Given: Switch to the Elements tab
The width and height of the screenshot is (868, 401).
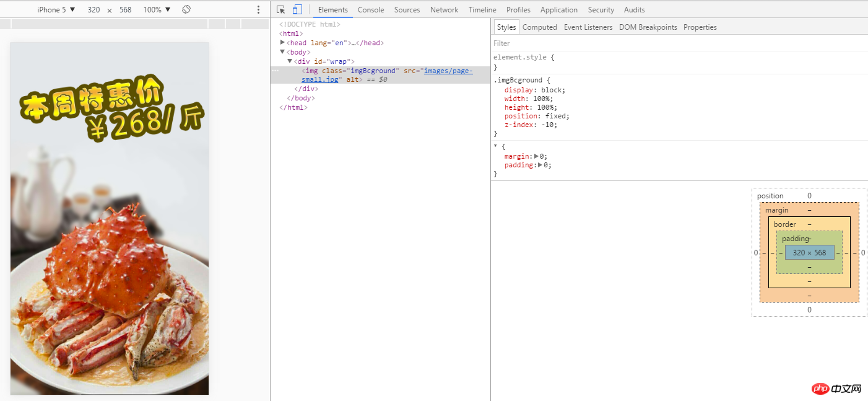Looking at the screenshot, I should pyautogui.click(x=333, y=10).
